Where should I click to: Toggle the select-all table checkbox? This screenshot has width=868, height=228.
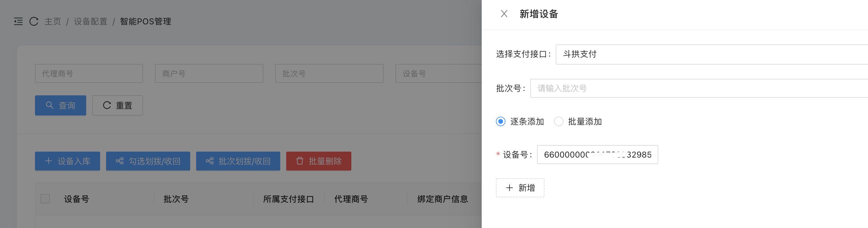pos(45,199)
